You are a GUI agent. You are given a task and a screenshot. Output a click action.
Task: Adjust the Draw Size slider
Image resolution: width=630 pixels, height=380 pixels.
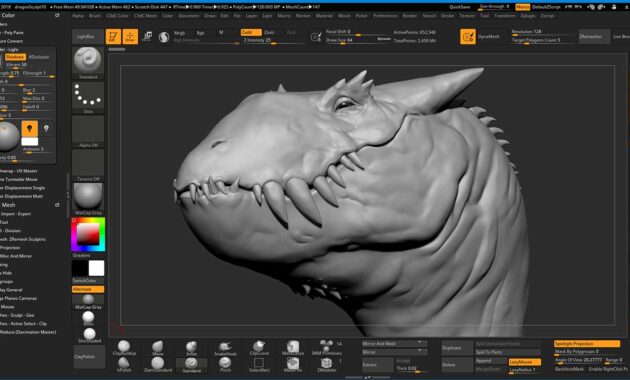click(x=350, y=40)
